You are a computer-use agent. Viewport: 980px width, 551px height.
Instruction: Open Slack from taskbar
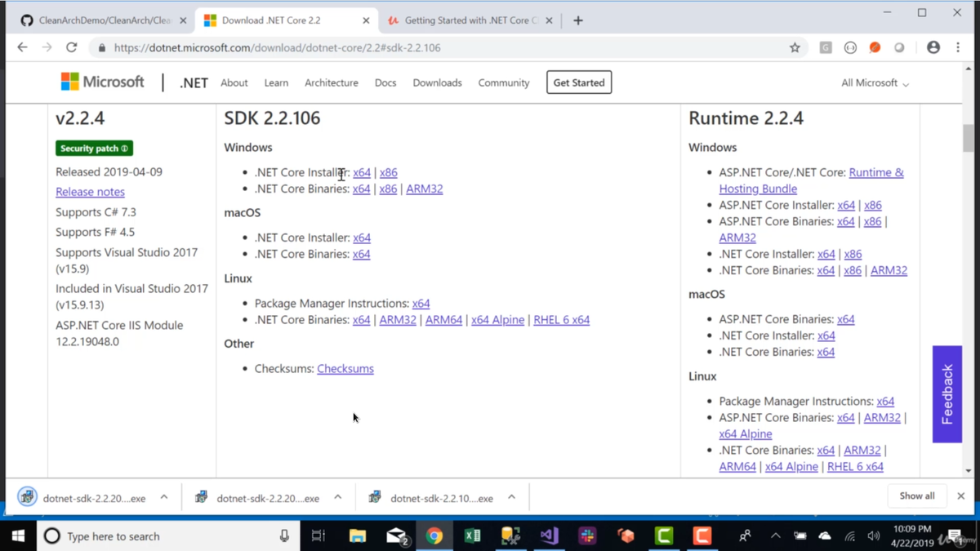point(587,536)
